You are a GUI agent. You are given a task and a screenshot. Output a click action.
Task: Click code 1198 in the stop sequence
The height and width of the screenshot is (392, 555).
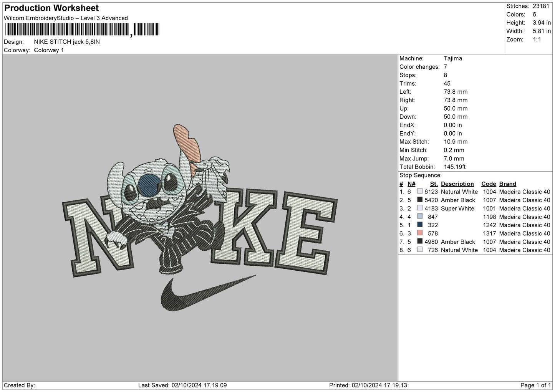pos(490,217)
